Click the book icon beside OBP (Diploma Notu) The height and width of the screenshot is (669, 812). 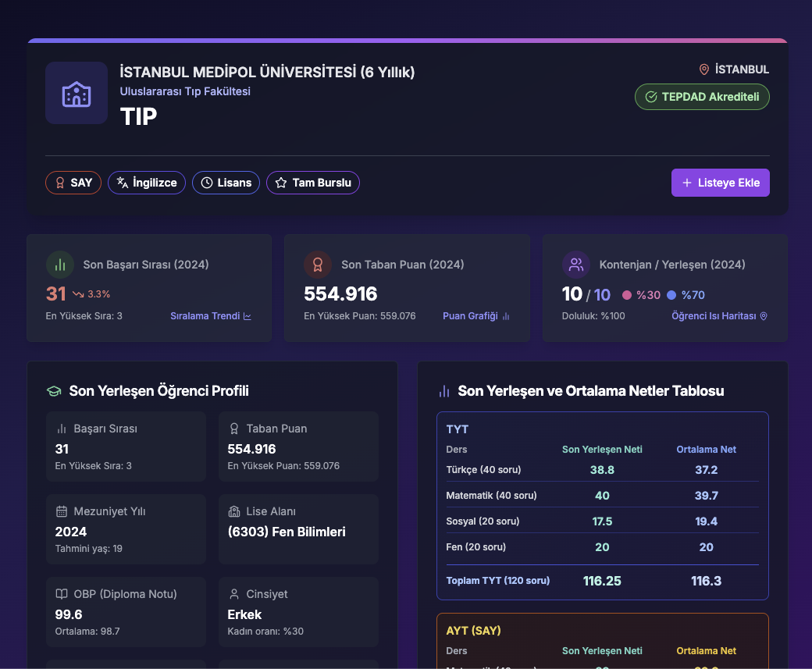click(x=62, y=594)
